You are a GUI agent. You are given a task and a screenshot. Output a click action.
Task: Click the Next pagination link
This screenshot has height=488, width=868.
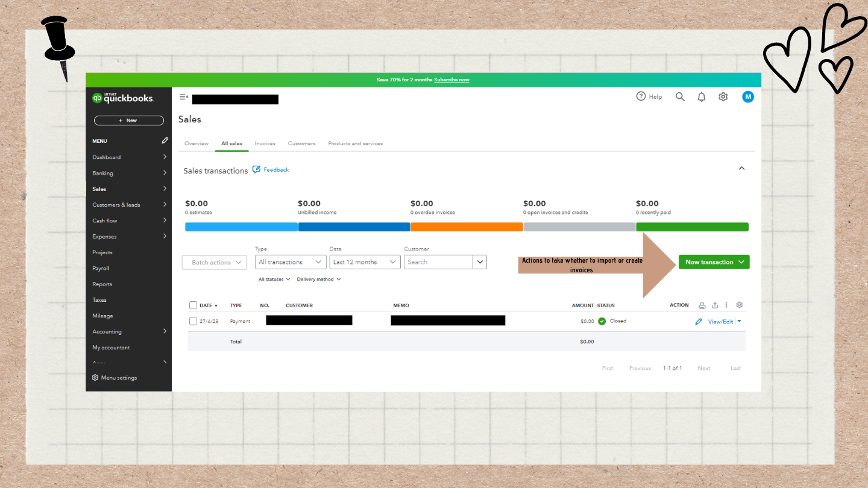click(704, 368)
